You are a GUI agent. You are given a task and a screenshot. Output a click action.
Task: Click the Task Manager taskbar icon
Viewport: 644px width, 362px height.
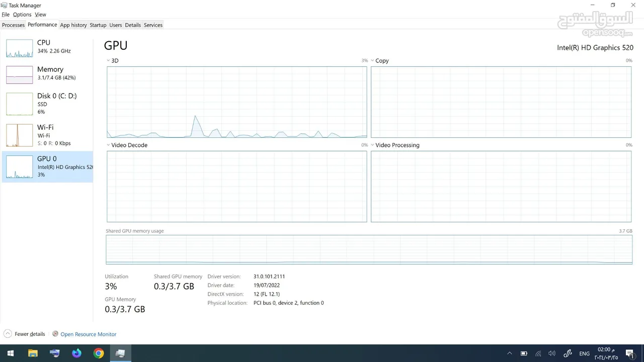120,353
